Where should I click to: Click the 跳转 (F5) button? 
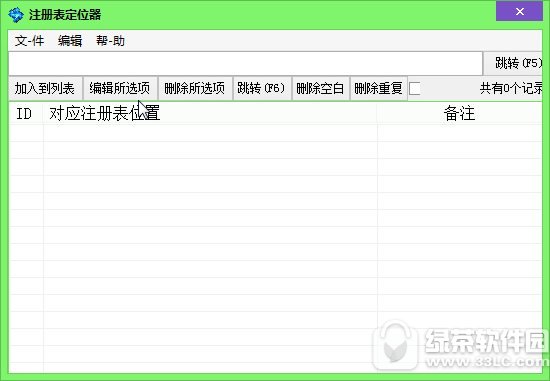(x=514, y=64)
